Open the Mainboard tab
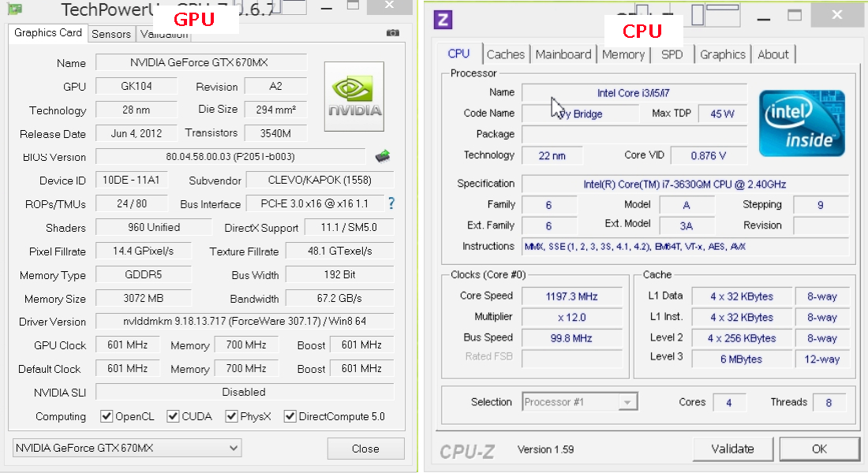868x473 pixels. coord(563,54)
